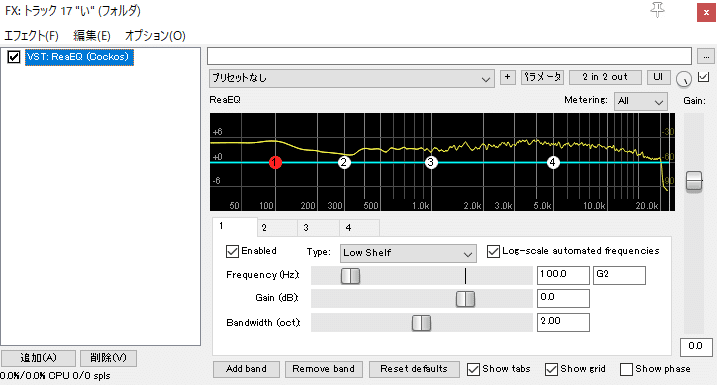Image resolution: width=717 pixels, height=385 pixels.
Task: Toggle the FX bypass checkbox near the knob
Action: (x=704, y=77)
